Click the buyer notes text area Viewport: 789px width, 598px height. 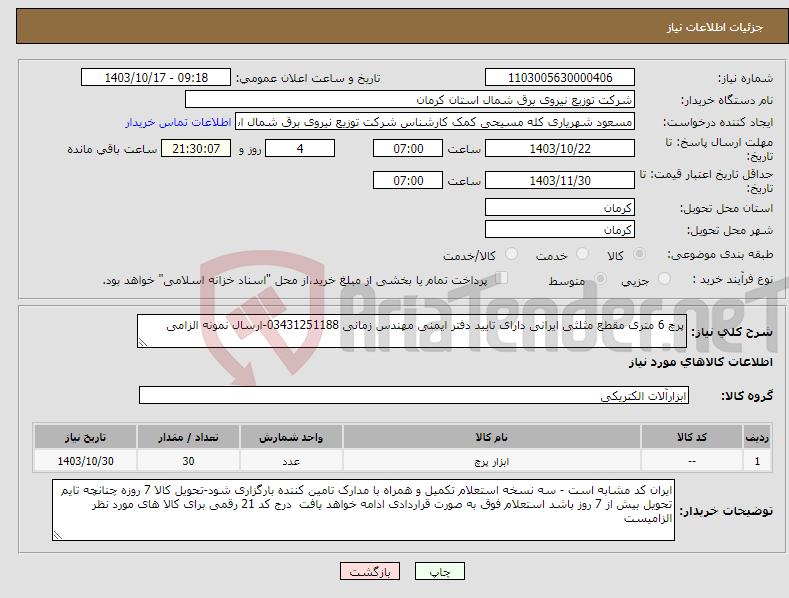pos(363,510)
